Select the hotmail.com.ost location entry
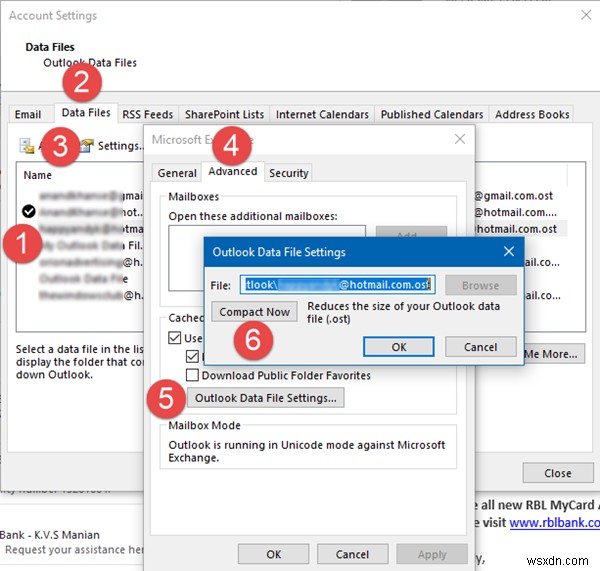 pos(516,229)
